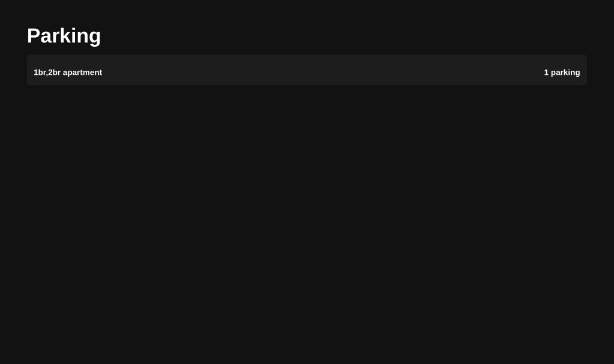Viewport: 614px width, 364px height.
Task: Click the letter P in the Parking title
Action: 34,35
